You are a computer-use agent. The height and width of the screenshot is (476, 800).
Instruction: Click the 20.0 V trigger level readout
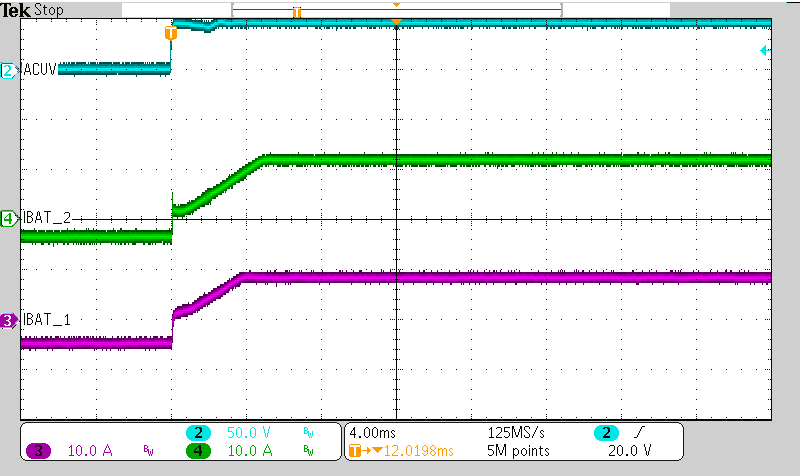[630, 450]
